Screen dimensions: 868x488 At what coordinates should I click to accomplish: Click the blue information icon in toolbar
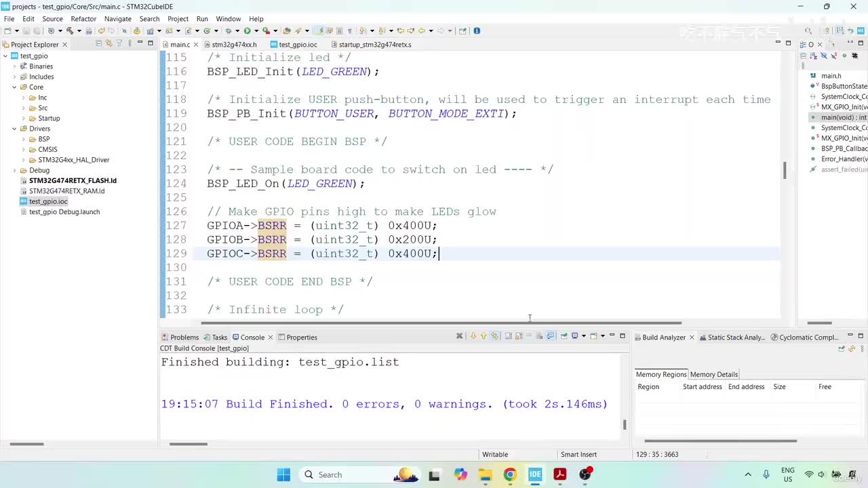tap(477, 30)
